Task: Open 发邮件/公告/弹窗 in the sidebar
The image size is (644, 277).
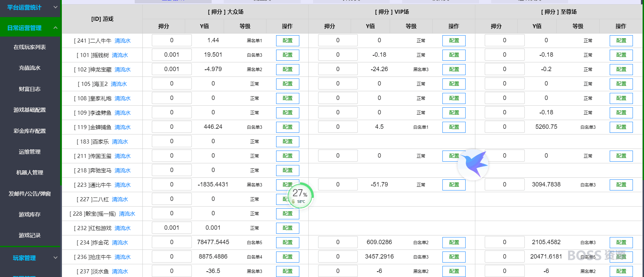Action: click(x=30, y=194)
